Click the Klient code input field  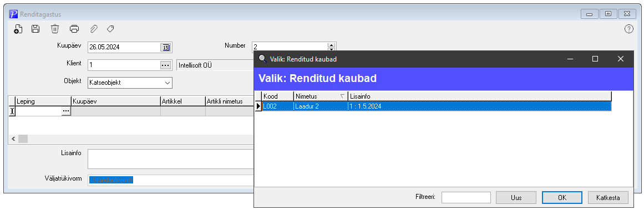coord(124,65)
